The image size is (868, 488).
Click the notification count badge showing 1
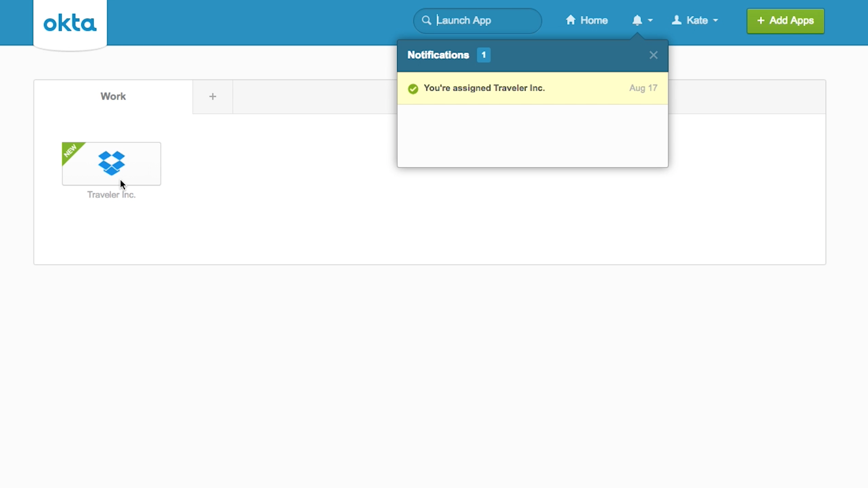483,55
